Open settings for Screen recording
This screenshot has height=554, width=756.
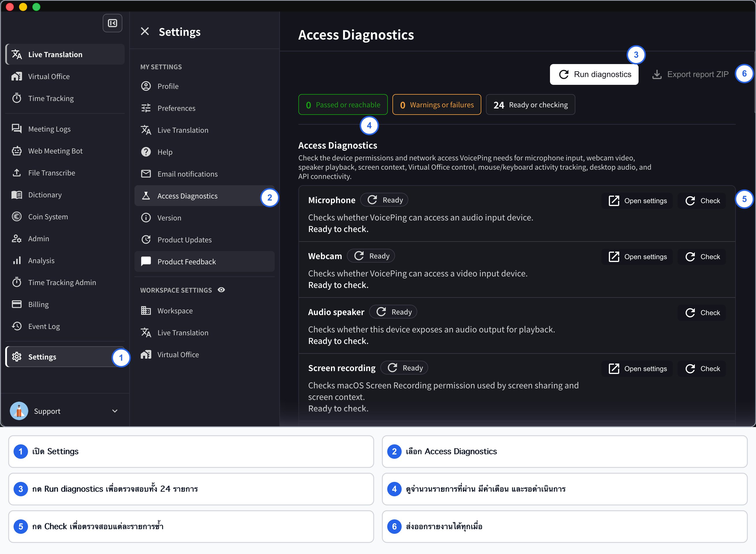(x=637, y=368)
